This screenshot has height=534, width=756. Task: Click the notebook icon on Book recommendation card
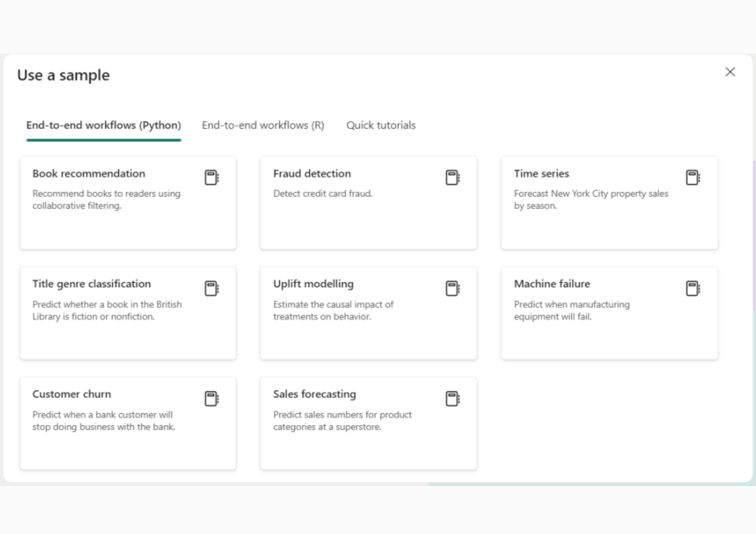tap(212, 177)
